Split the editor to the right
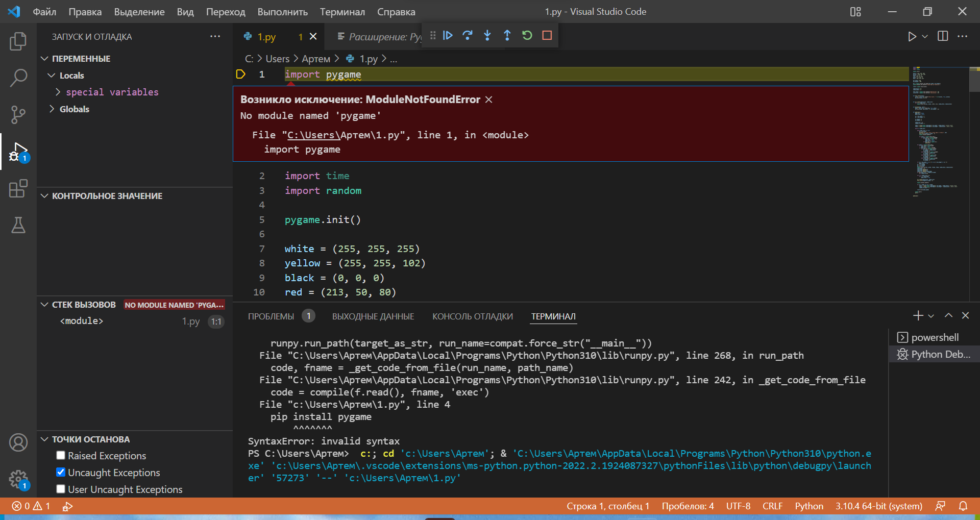Viewport: 980px width, 520px height. click(x=943, y=36)
